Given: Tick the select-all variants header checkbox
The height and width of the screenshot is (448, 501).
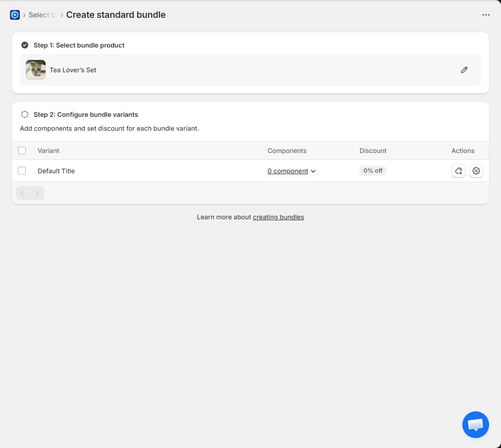Looking at the screenshot, I should 22,150.
